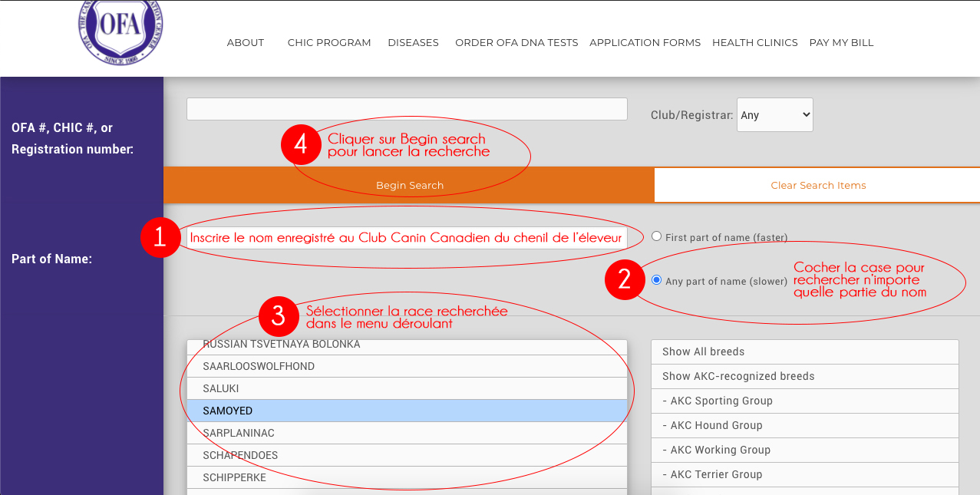This screenshot has height=495, width=980.
Task: Open the ABOUT menu
Action: [x=246, y=43]
